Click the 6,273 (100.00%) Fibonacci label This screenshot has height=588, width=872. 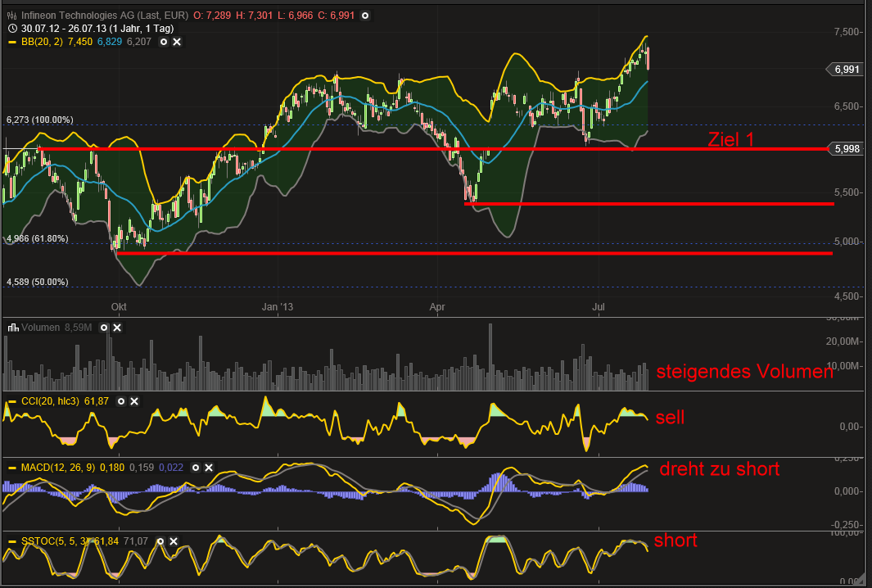coord(39,120)
